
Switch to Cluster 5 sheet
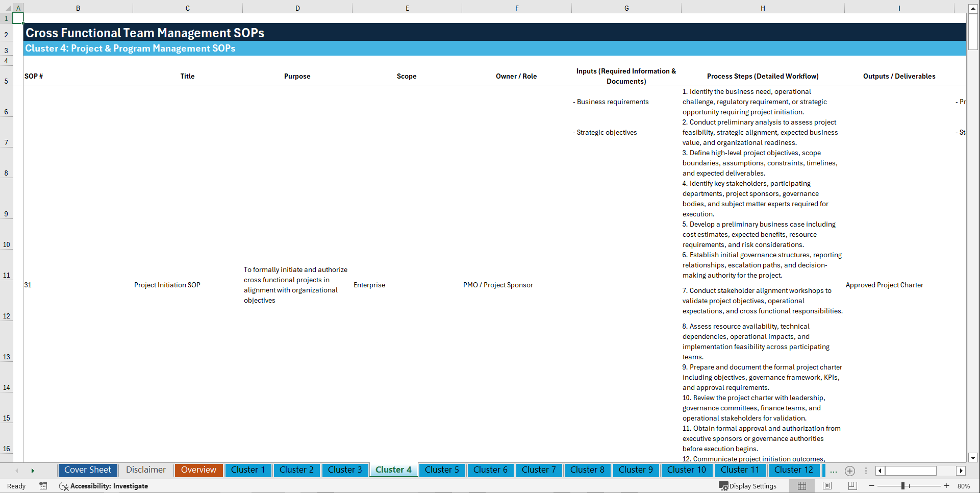[442, 470]
